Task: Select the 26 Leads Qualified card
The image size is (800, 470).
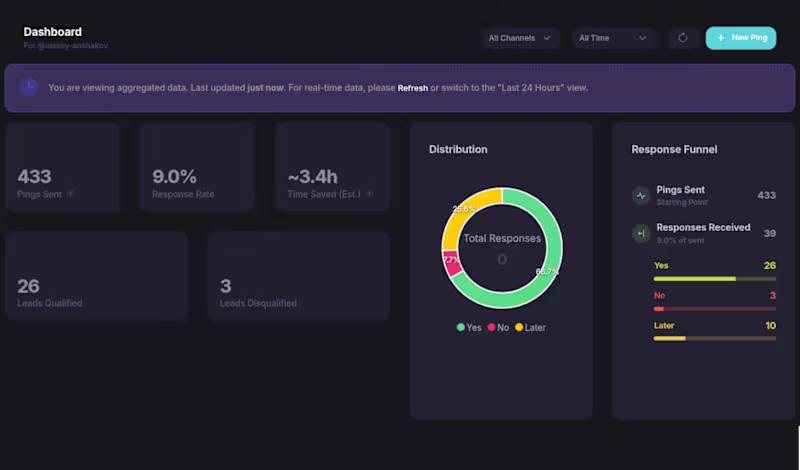Action: (96, 276)
